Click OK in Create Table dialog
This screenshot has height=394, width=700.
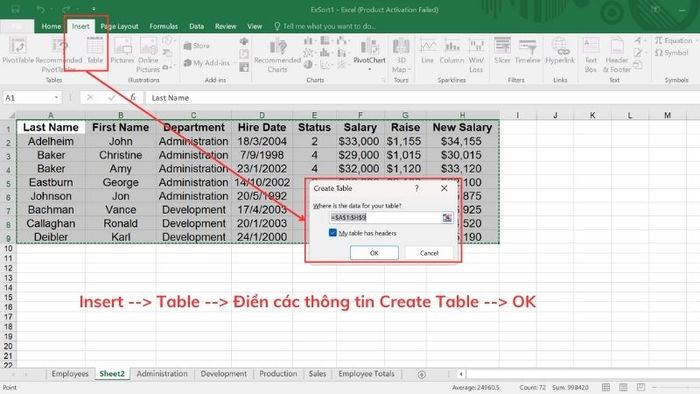(374, 253)
